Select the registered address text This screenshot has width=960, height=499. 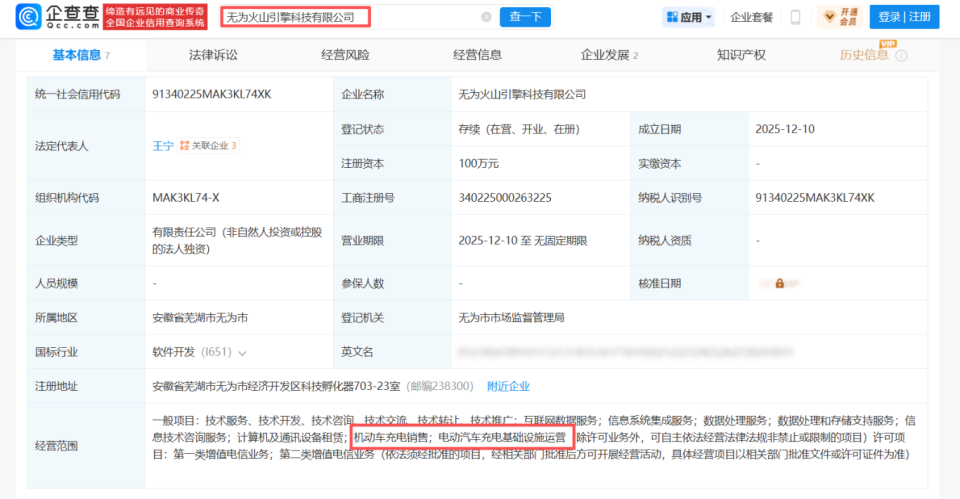[x=276, y=386]
